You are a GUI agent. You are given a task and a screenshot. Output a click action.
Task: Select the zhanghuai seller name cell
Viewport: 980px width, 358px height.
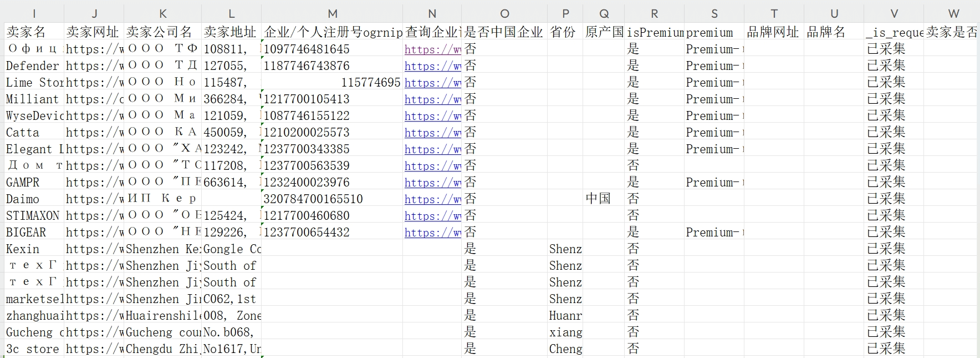[x=34, y=315]
